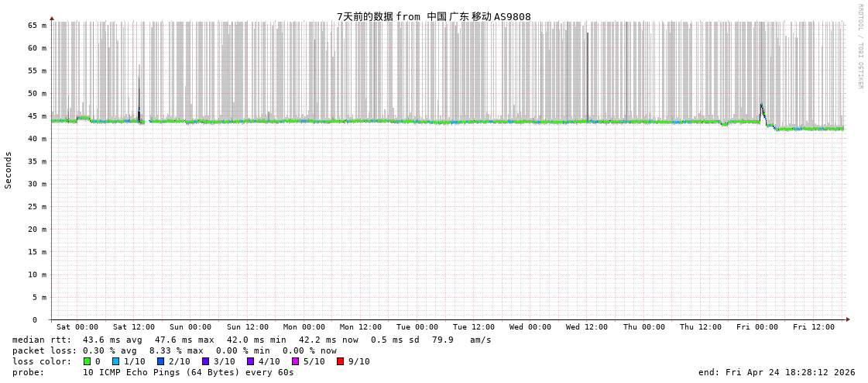
Task: Click the "5 m" y-axis tick label
Action: pos(39,297)
